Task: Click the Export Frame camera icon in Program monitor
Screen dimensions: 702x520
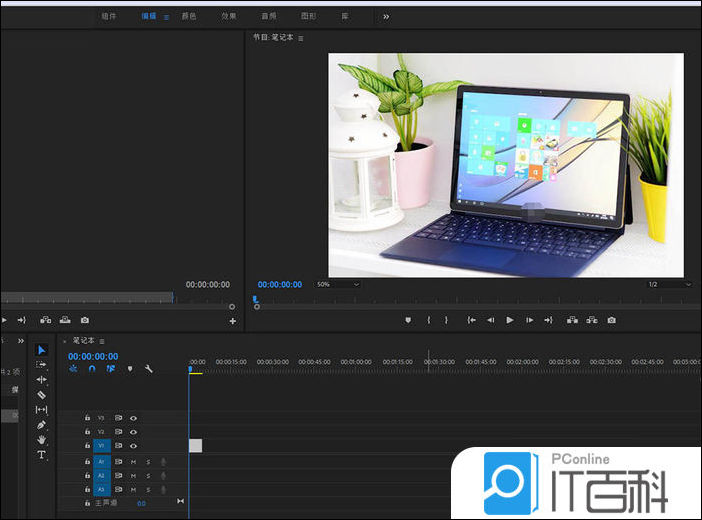Action: [x=611, y=320]
